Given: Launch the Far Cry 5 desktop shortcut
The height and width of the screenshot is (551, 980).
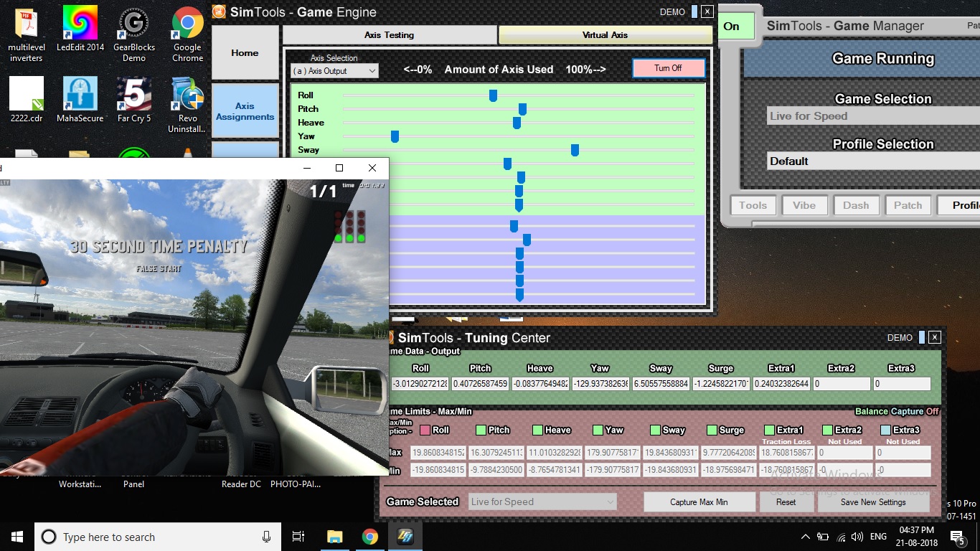Looking at the screenshot, I should 134,100.
